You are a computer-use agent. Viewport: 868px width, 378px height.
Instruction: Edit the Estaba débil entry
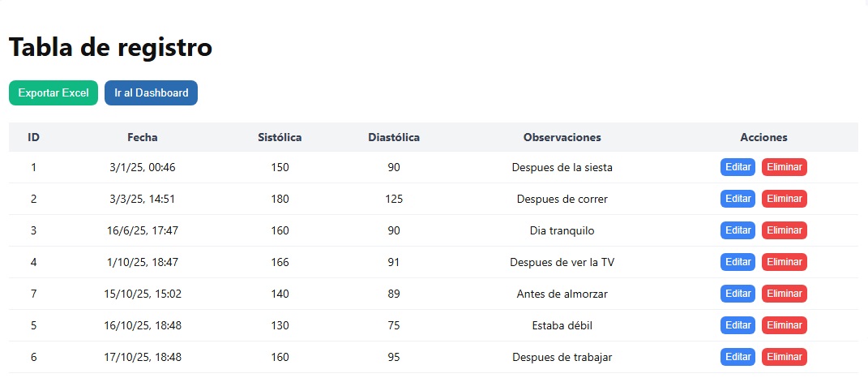738,325
